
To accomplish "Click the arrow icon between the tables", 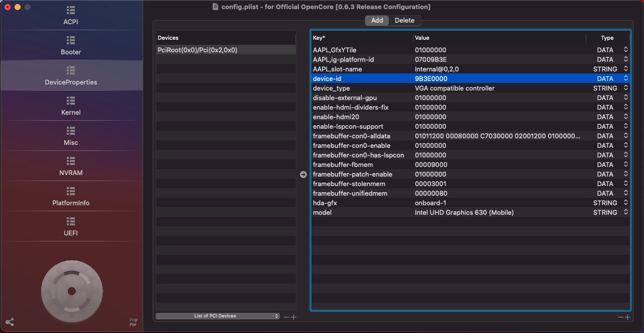I will tap(303, 175).
